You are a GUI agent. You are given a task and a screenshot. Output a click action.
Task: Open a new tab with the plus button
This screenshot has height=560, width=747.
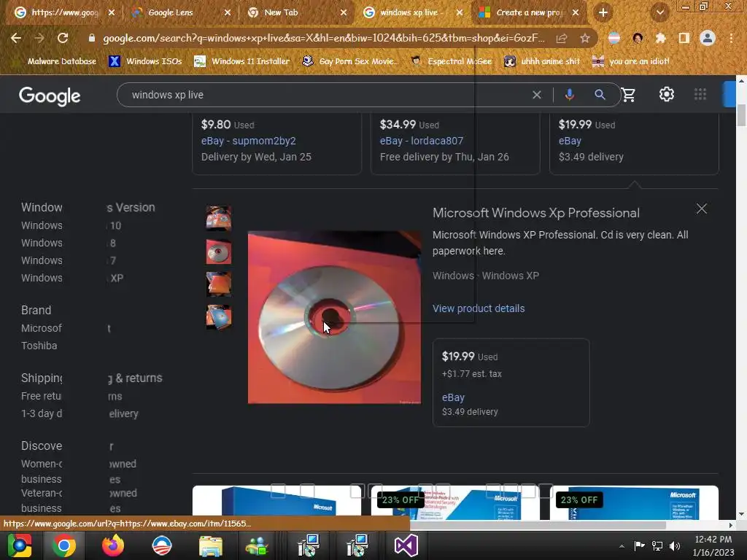pos(603,12)
